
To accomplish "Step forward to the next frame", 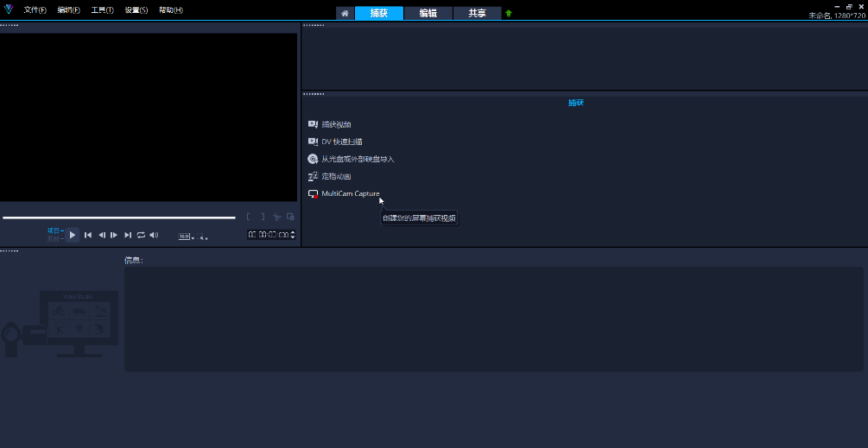I will coord(114,235).
